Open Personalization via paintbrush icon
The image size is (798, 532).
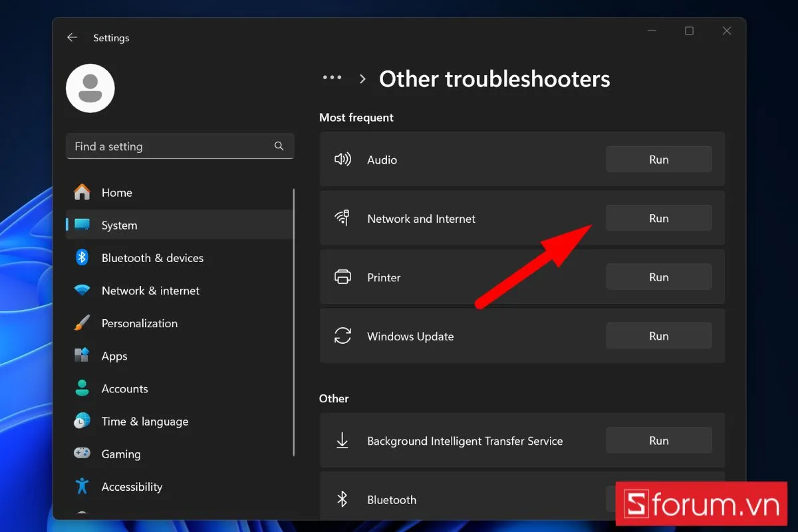point(82,323)
